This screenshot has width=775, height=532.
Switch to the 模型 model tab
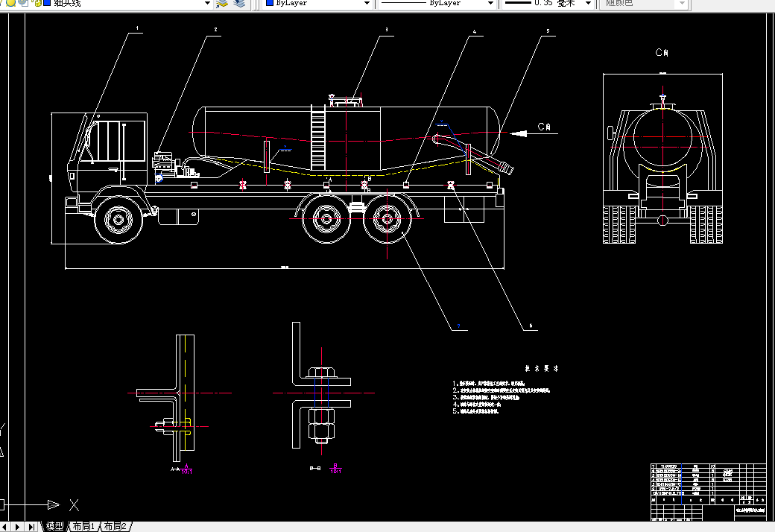pyautogui.click(x=55, y=527)
